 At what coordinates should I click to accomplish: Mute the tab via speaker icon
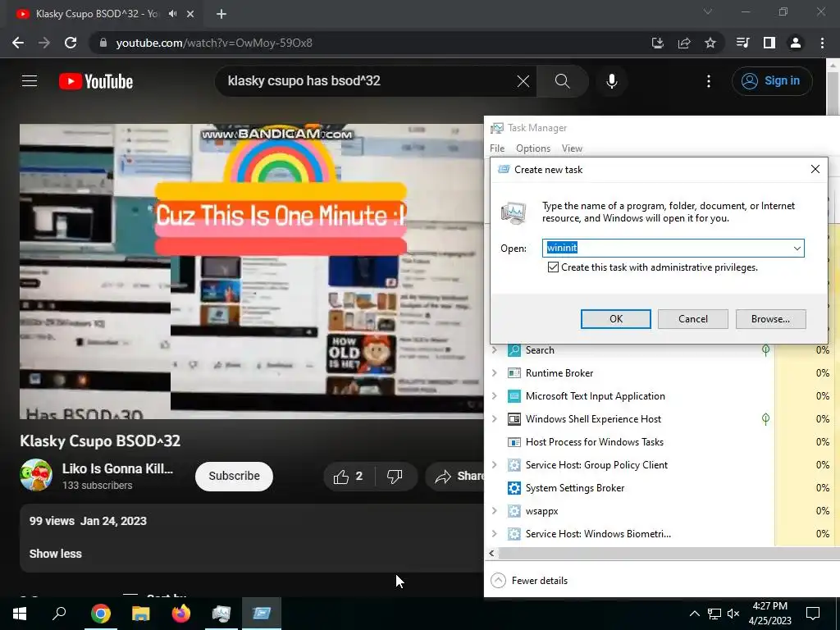[172, 14]
